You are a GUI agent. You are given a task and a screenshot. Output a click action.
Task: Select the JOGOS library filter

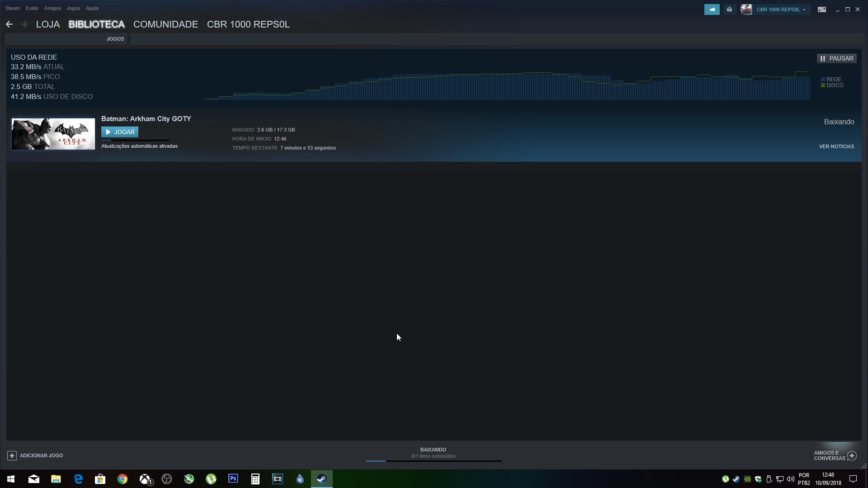point(115,39)
